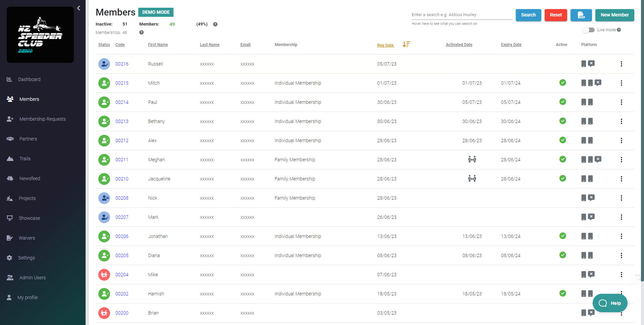
Task: Open the three-dot menu for Mitch
Action: tap(621, 83)
